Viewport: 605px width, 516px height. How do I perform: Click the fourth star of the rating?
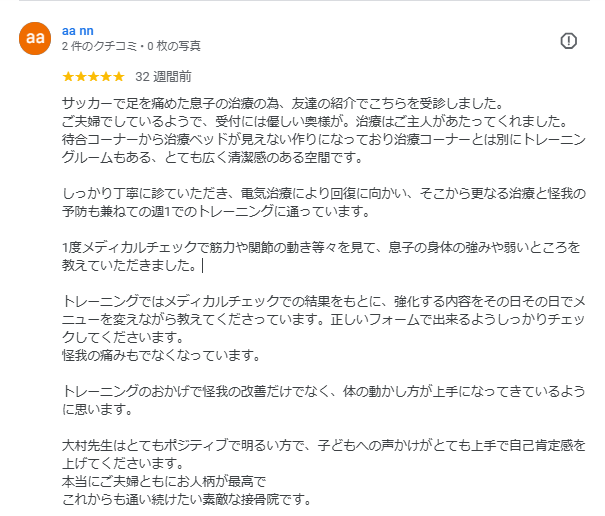point(106,76)
